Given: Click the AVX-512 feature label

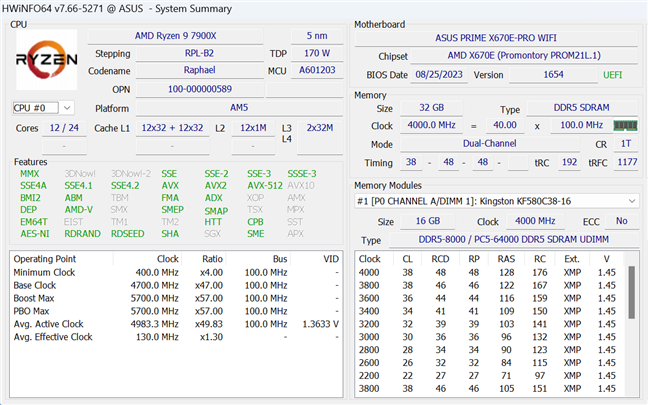Looking at the screenshot, I should tap(265, 186).
